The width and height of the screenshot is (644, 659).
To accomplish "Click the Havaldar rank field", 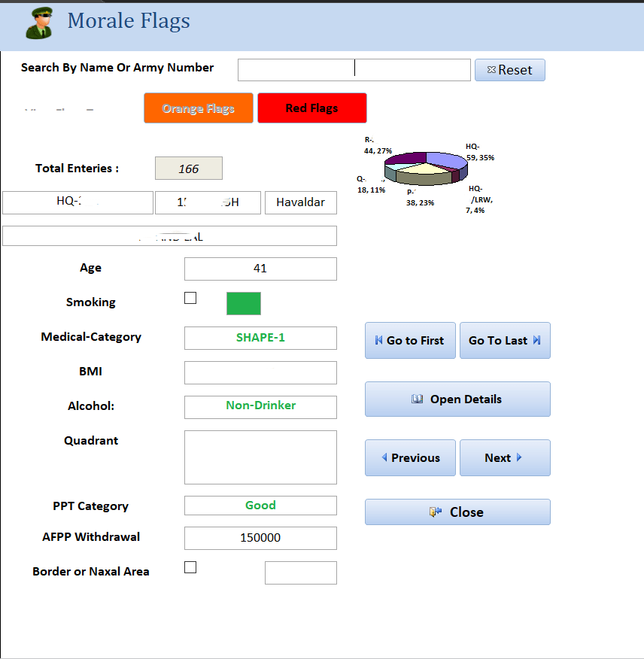I will (x=300, y=202).
